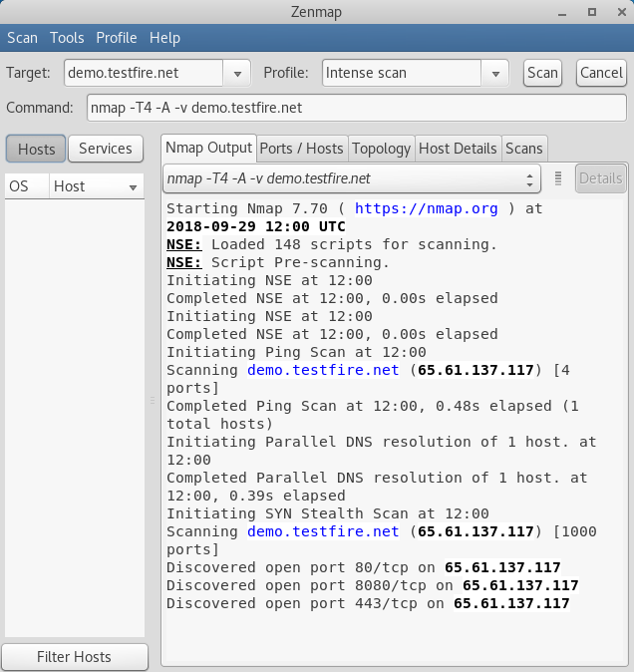The image size is (634, 672).
Task: Click the Intense scan profile field
Action: pyautogui.click(x=402, y=73)
